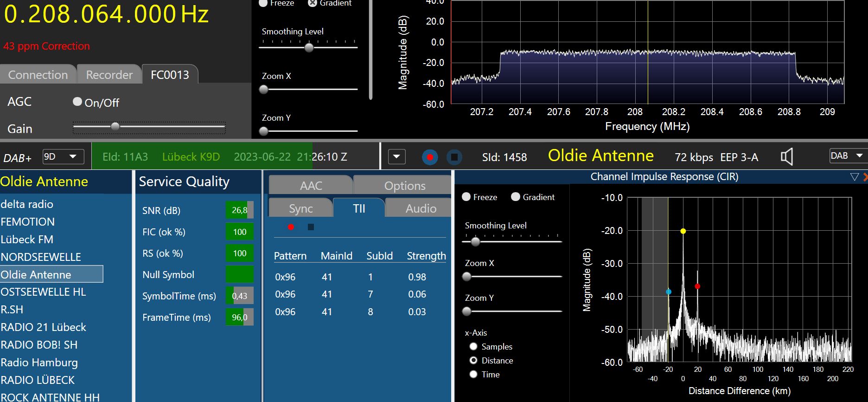Click the Gain slider handle
868x402 pixels.
pyautogui.click(x=115, y=126)
